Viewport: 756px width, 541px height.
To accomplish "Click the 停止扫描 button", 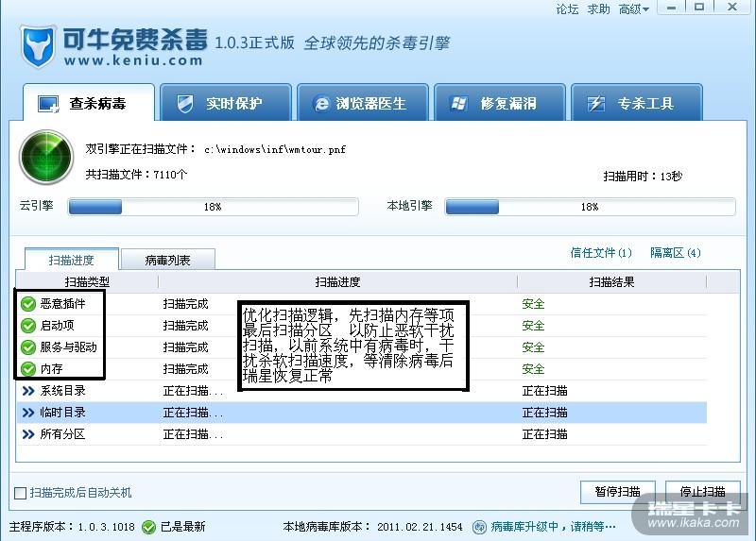I will pos(702,492).
